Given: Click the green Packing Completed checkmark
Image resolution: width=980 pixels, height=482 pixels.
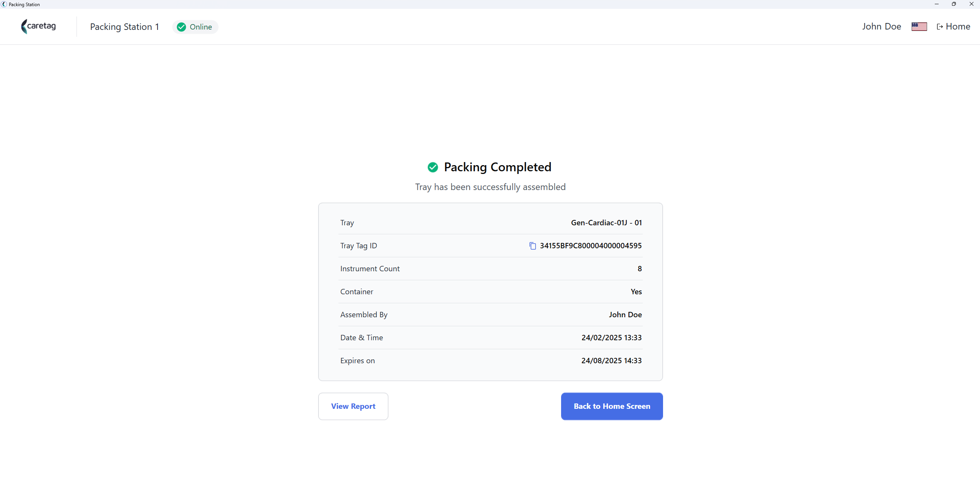Looking at the screenshot, I should point(433,167).
